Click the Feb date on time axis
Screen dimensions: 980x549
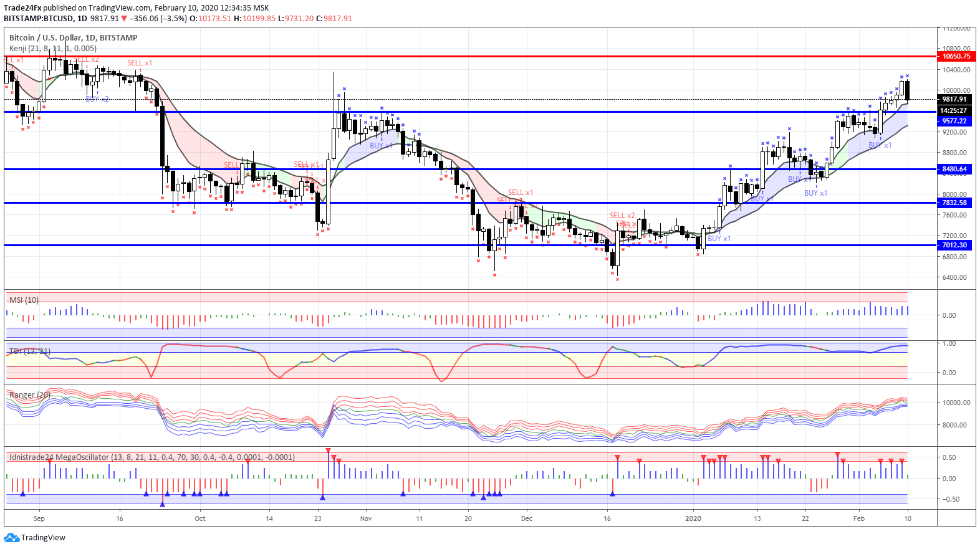(x=859, y=518)
